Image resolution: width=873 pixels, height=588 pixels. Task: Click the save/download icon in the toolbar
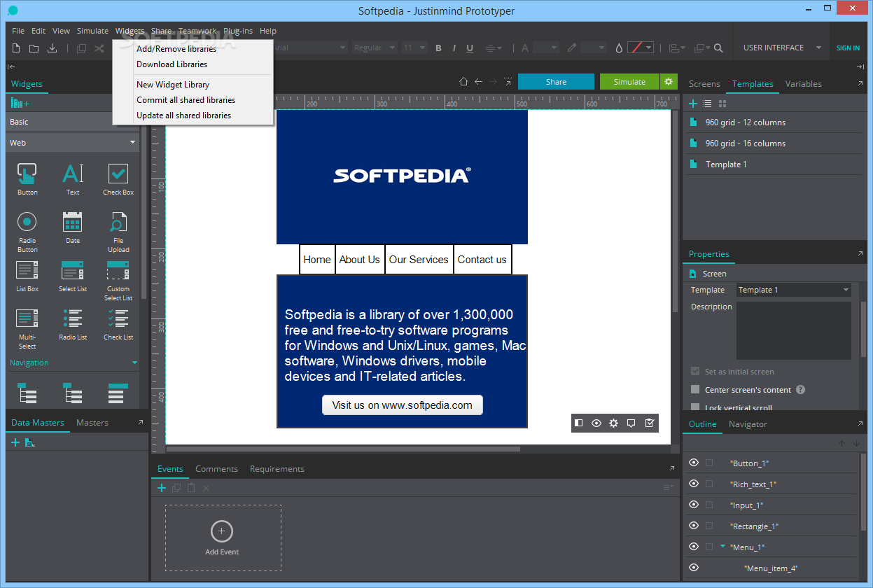(53, 48)
